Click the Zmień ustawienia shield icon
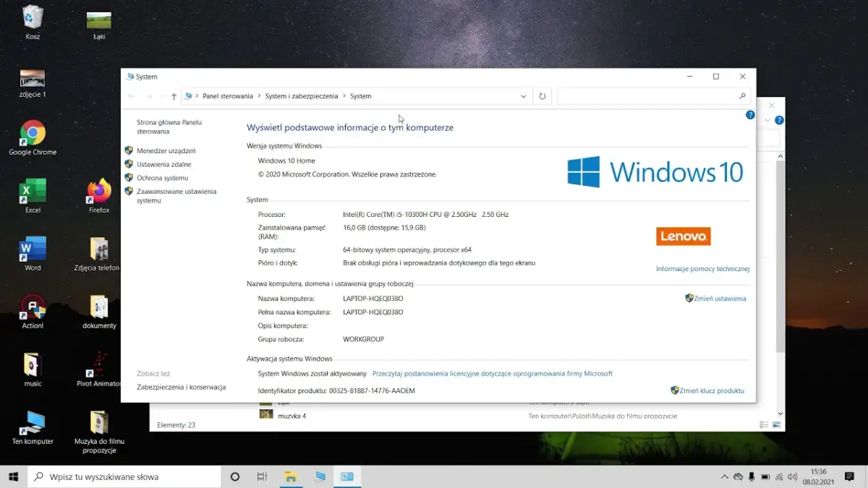Screen dimensions: 868x488 point(689,297)
